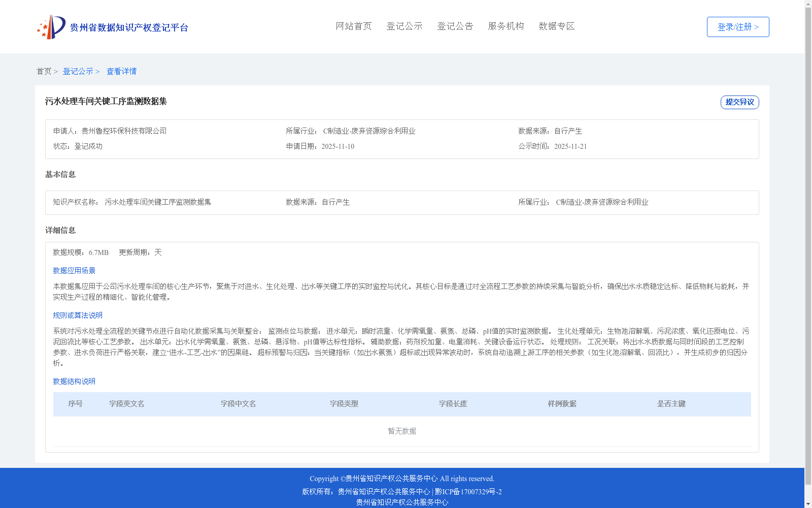The width and height of the screenshot is (812, 508).
Task: Click the 样例数据 column header
Action: point(562,404)
